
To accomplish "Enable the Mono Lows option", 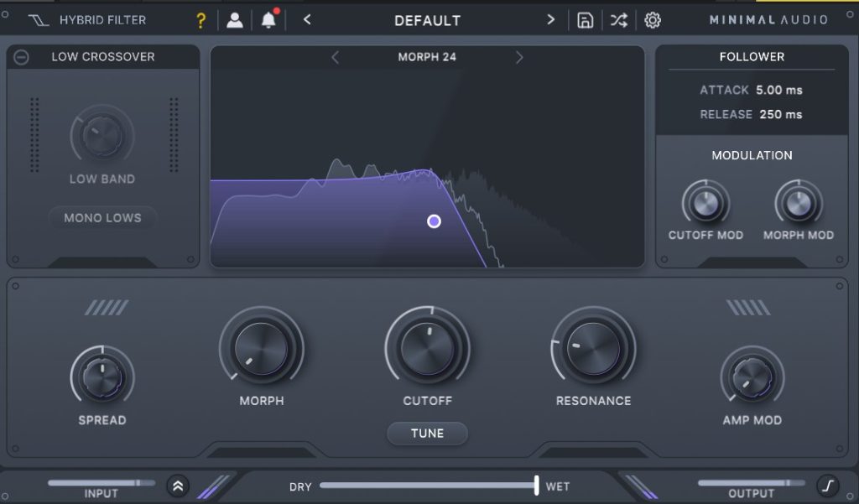I will pos(102,218).
